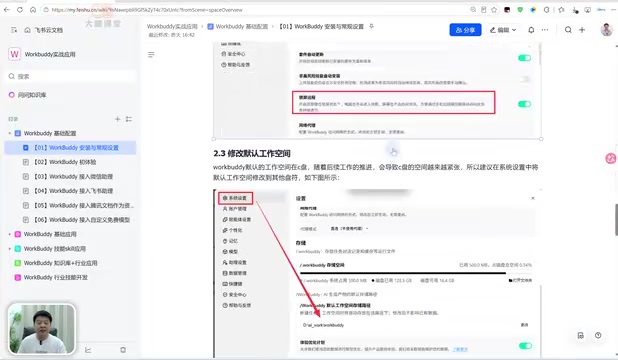This screenshot has width=618, height=360.
Task: Open 【01】WorkBuddy 安装与常规设置 page
Action: [x=70, y=148]
